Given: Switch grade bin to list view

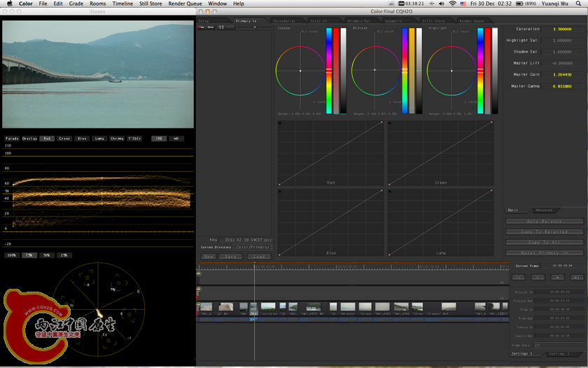Looking at the screenshot, I should [230, 27].
